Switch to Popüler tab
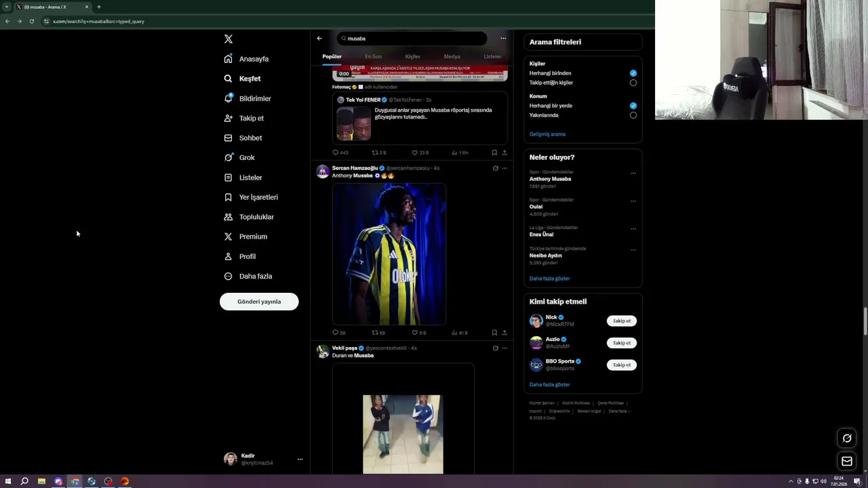This screenshot has height=488, width=868. (332, 57)
